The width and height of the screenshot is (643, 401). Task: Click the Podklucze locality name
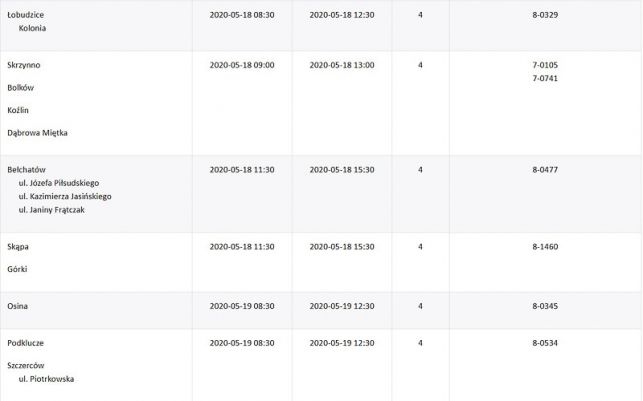(26, 343)
